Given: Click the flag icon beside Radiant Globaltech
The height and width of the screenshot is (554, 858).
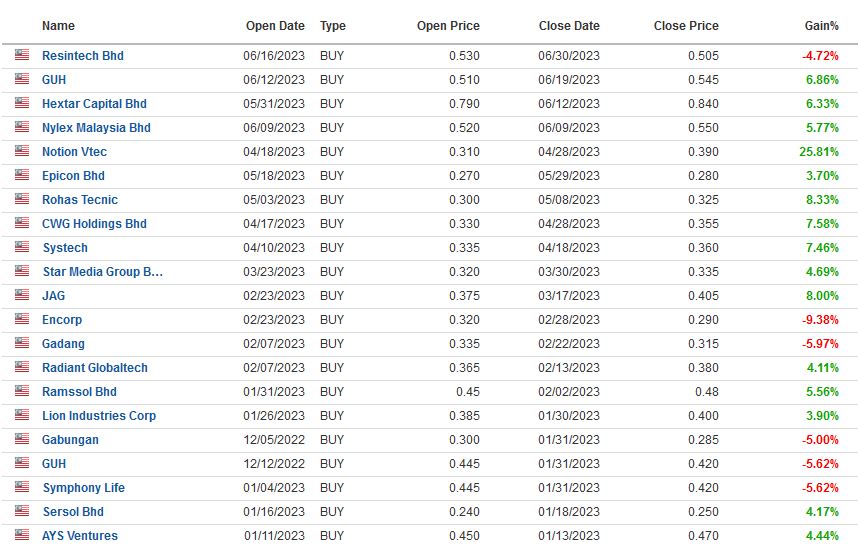Looking at the screenshot, I should coord(22,367).
